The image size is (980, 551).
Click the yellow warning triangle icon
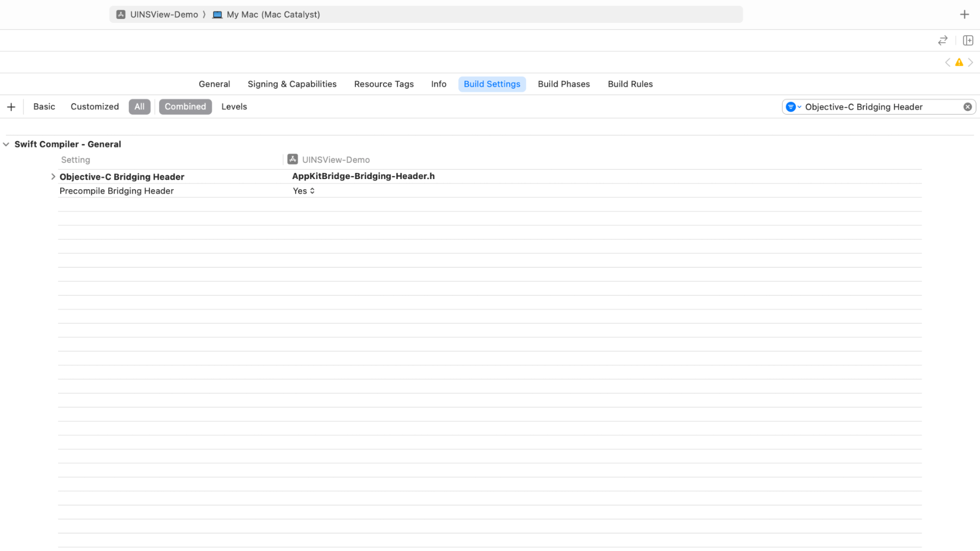pyautogui.click(x=959, y=62)
